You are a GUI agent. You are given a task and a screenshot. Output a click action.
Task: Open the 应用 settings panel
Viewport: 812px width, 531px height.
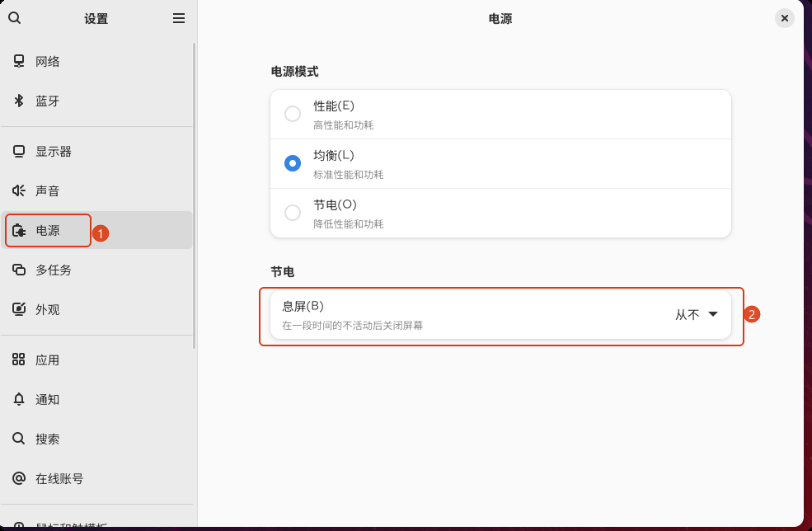[x=96, y=359]
